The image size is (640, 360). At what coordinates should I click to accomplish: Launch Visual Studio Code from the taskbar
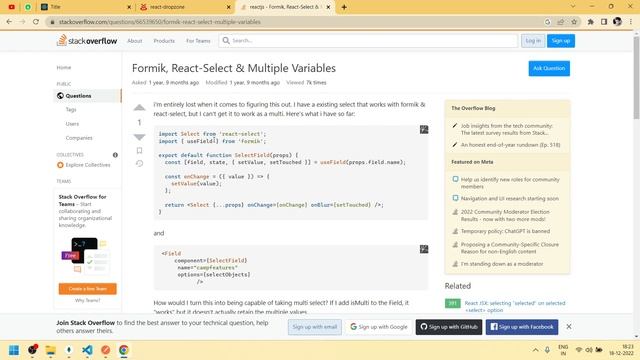[x=87, y=350]
